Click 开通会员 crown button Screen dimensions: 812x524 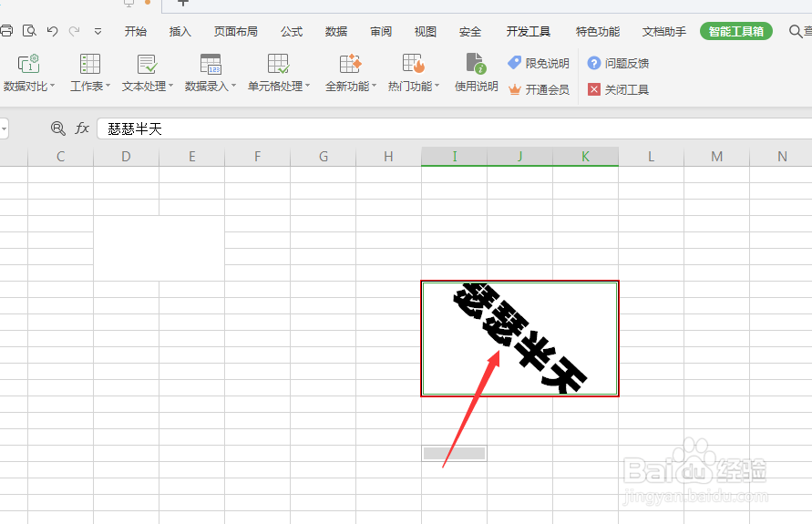(539, 89)
